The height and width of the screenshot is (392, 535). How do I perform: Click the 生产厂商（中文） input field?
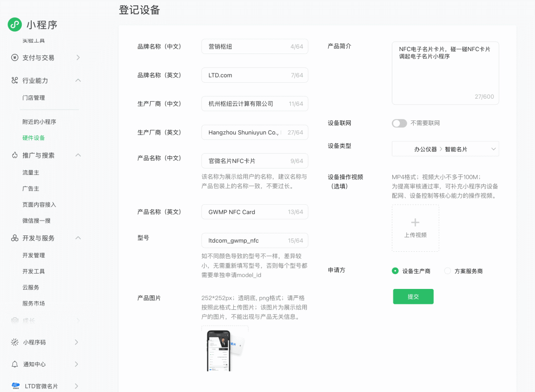(x=255, y=104)
